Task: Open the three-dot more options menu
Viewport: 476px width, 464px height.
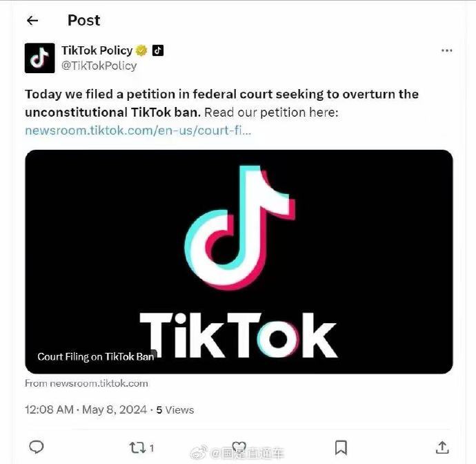Action: [x=446, y=50]
